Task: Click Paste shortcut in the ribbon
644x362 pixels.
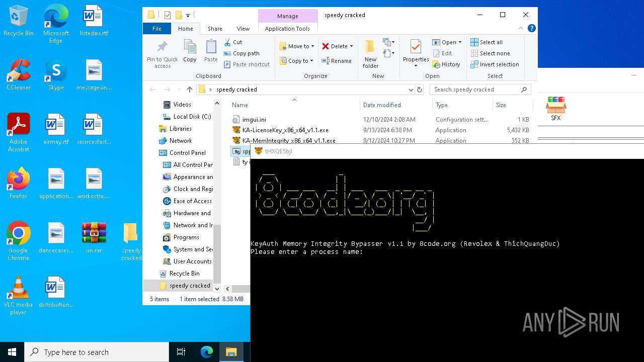Action: point(247,64)
